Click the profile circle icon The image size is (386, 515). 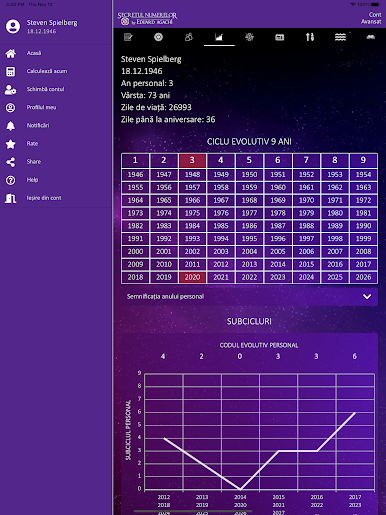pyautogui.click(x=11, y=107)
